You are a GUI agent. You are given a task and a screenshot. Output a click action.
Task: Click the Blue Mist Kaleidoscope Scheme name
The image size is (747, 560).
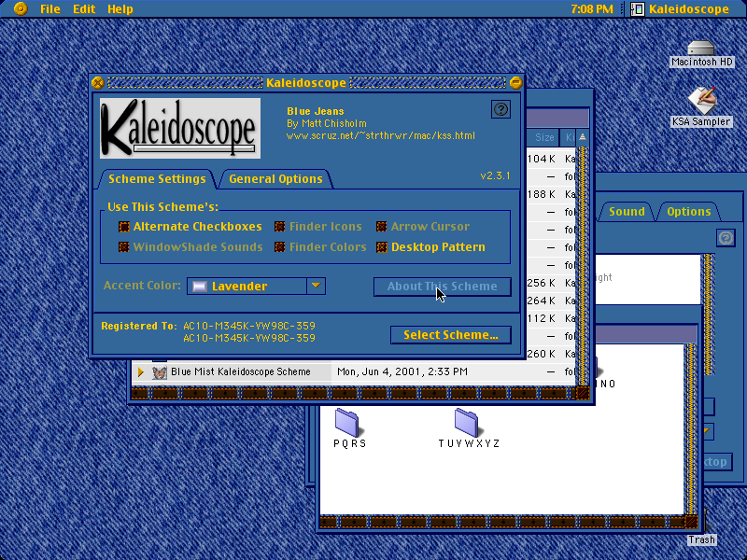[x=241, y=371]
